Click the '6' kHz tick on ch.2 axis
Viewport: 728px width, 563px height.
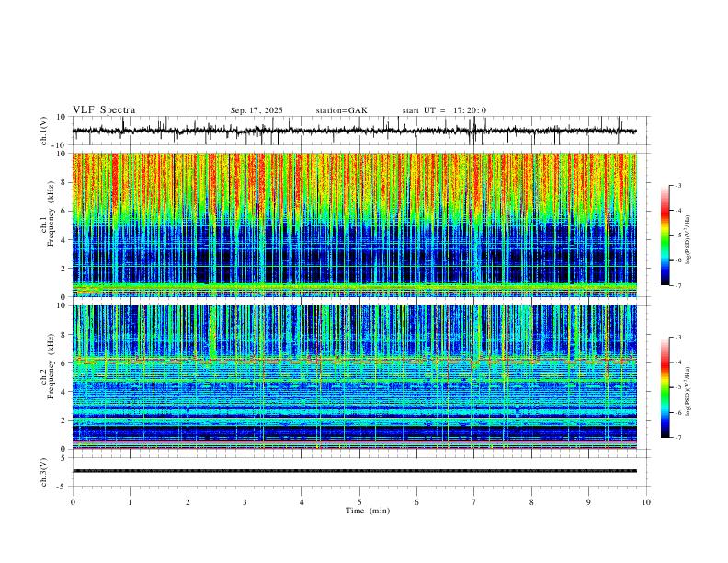63,363
